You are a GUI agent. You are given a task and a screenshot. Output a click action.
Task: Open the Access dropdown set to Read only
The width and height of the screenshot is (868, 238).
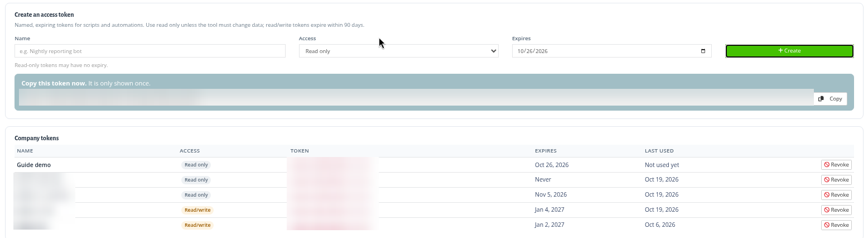[399, 51]
